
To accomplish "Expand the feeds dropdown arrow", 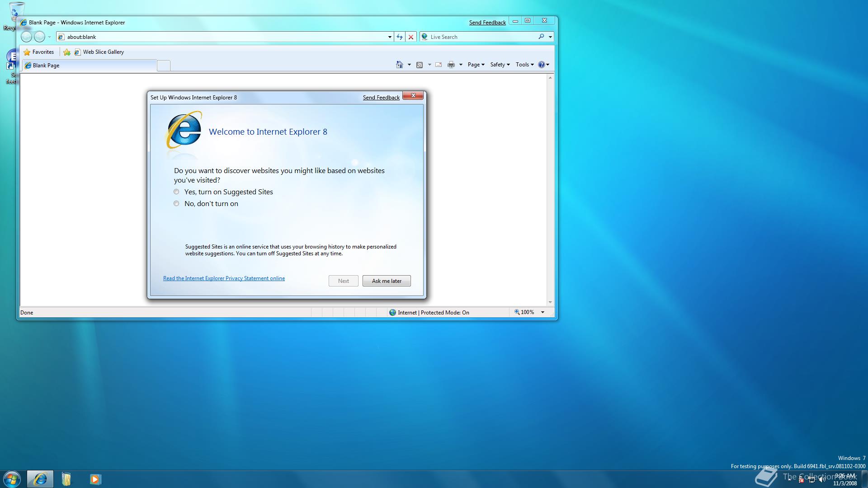I will 429,65.
